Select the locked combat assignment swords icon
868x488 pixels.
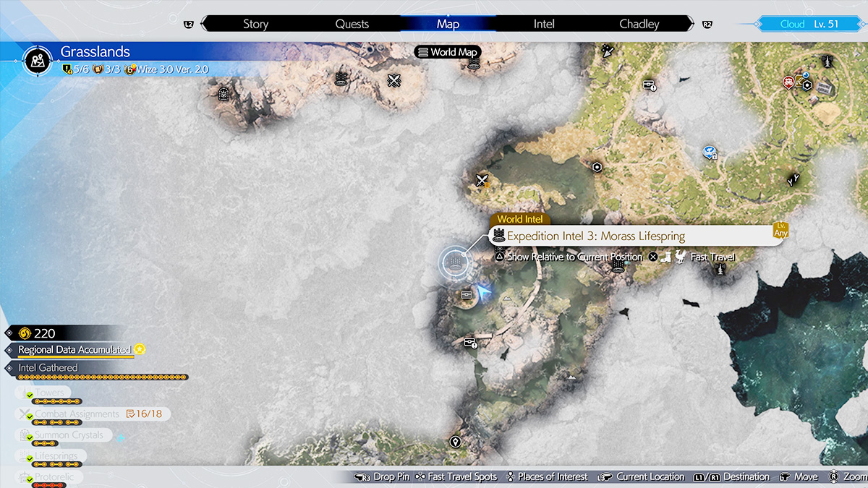482,180
